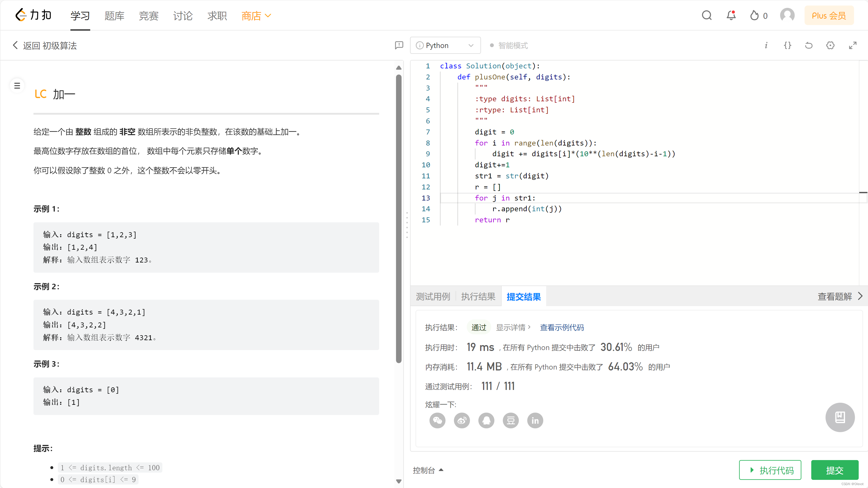This screenshot has width=868, height=488.
Task: Open the editor info icon
Action: (766, 45)
